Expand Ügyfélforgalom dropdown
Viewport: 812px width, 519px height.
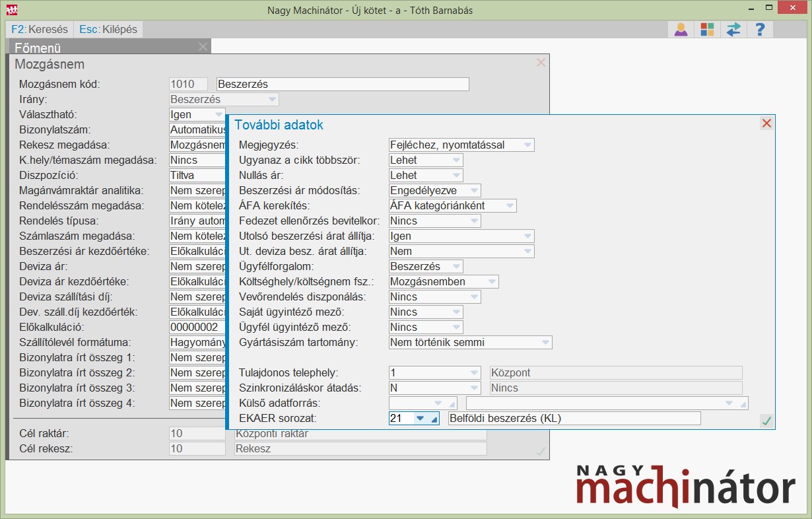coord(456,267)
